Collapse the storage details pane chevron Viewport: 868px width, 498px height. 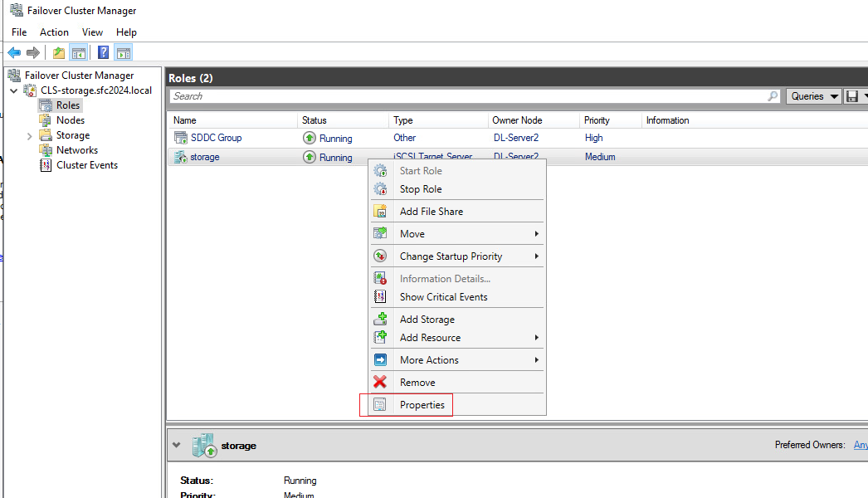(x=177, y=445)
